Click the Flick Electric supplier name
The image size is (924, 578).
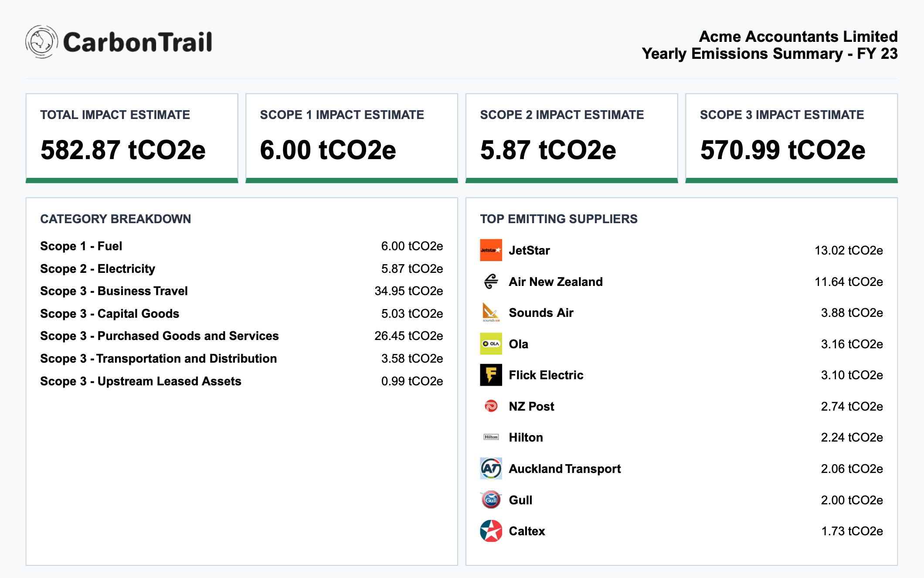[x=546, y=375]
